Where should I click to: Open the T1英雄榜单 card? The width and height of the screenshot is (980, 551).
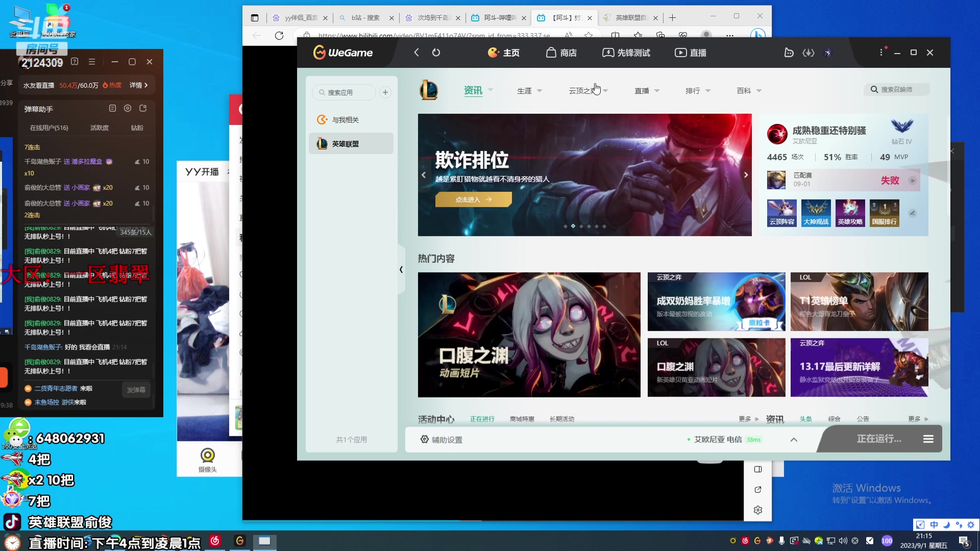[x=859, y=302]
